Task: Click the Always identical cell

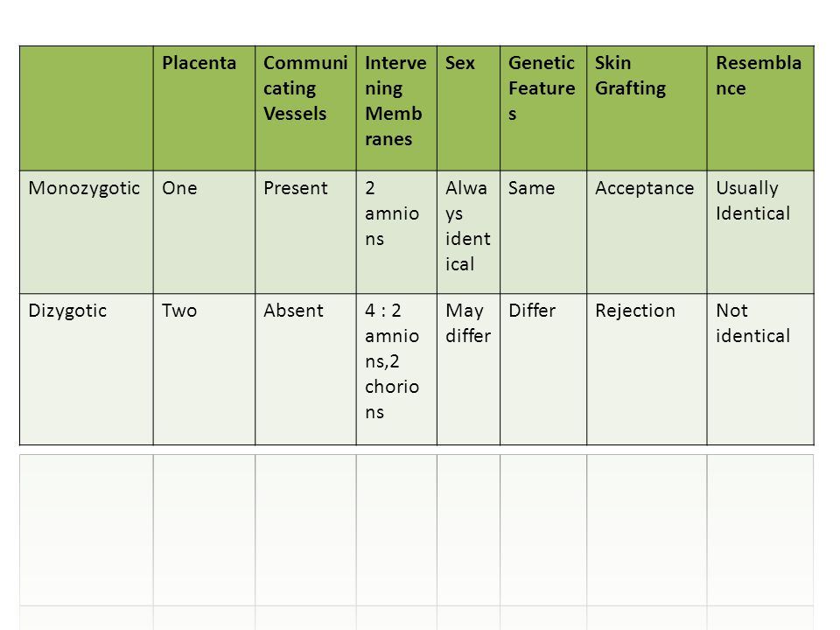Action: point(468,232)
